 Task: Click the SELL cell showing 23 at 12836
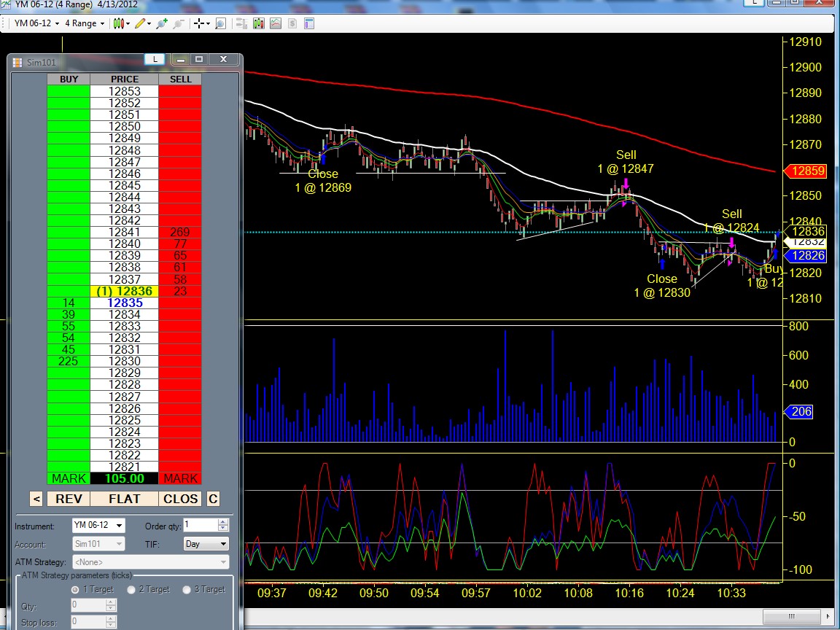(180, 292)
